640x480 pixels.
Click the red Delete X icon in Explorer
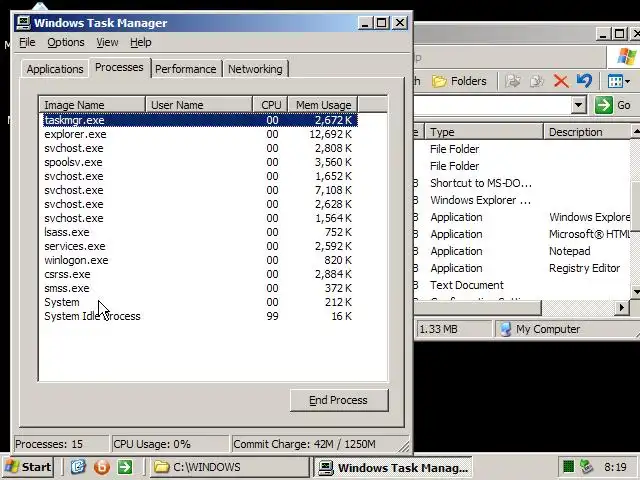561,81
